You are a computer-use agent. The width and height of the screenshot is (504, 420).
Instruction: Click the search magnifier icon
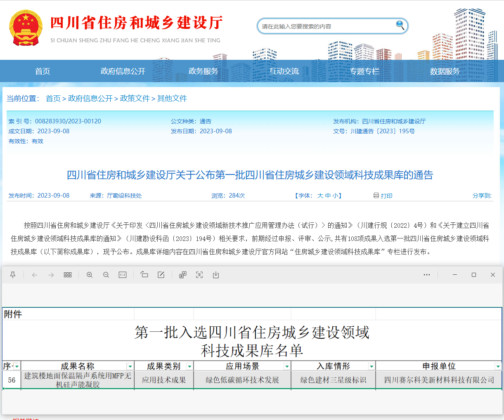point(399,26)
